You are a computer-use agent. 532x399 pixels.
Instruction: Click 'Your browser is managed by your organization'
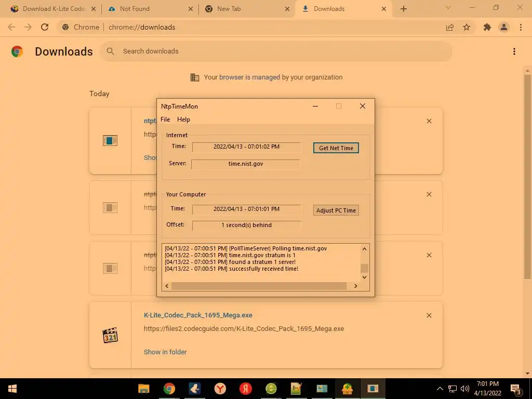(273, 77)
